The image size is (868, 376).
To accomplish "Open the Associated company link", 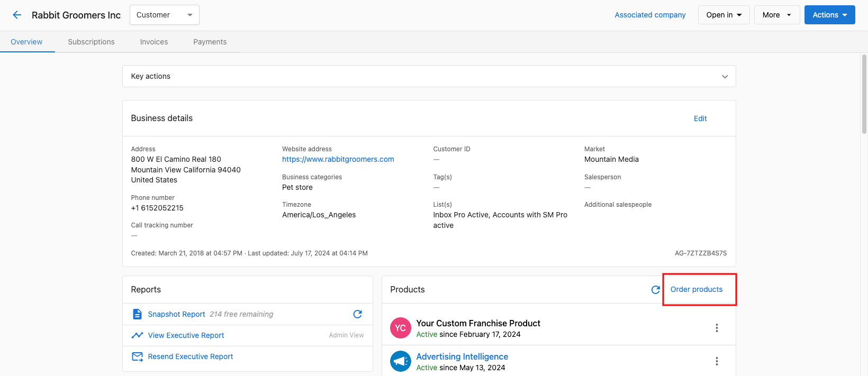I will [x=650, y=15].
